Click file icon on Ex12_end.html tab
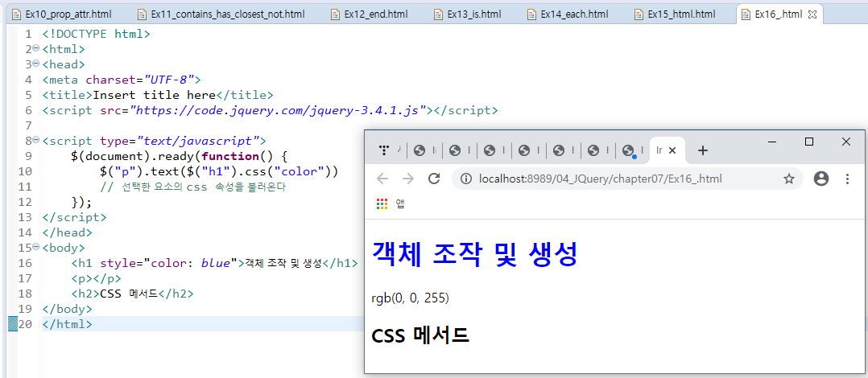Image resolution: width=868 pixels, height=378 pixels. pos(336,14)
